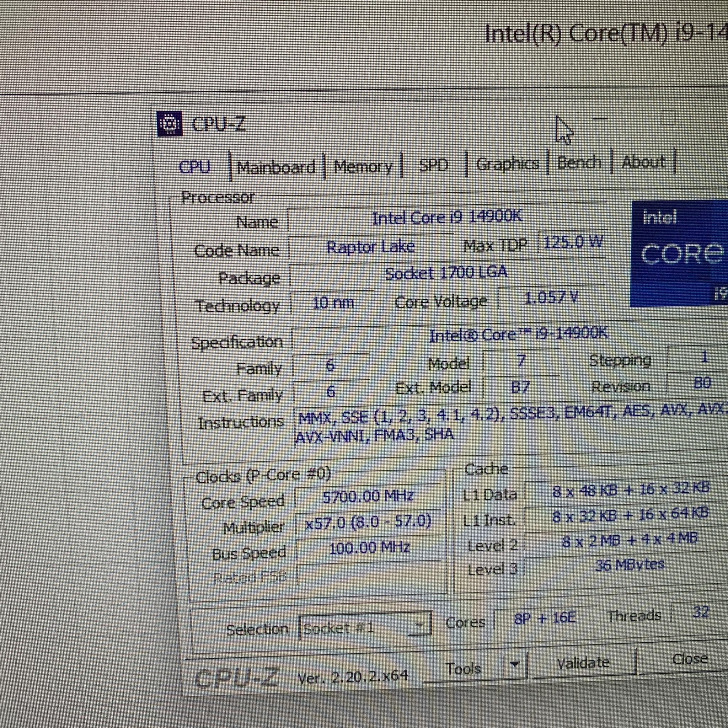This screenshot has width=728, height=728.
Task: Click the CPU-Z app icon in title bar
Action: (x=170, y=123)
